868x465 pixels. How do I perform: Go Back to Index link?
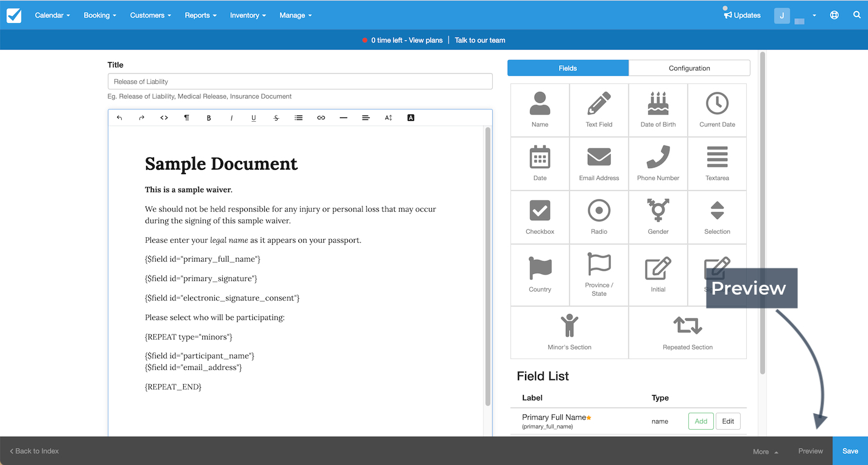34,451
